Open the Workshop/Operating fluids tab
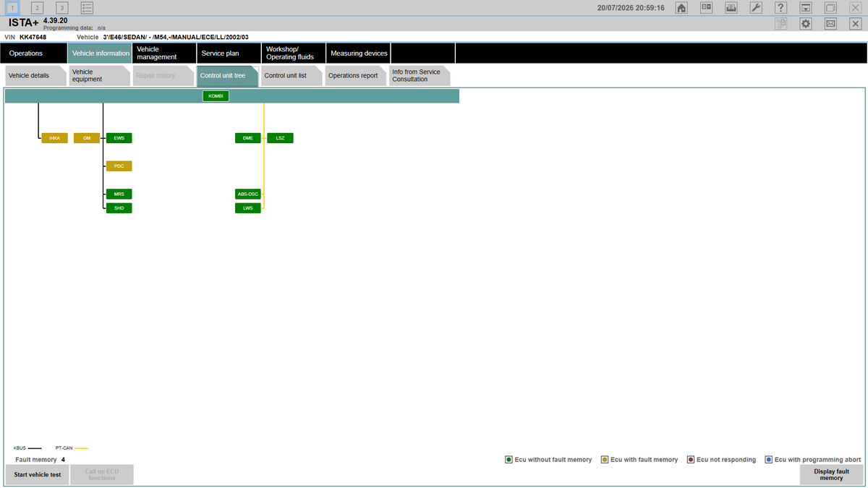Screen dimensions: 868x488 pos(294,53)
